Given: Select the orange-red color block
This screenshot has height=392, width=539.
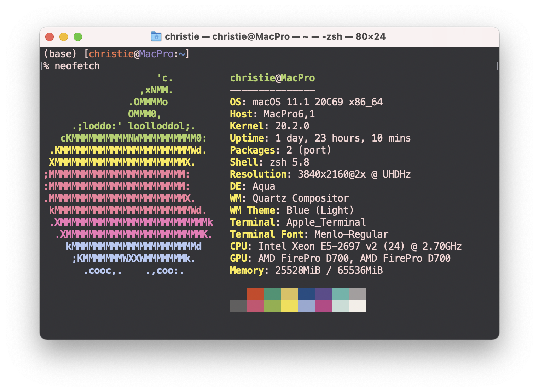Looking at the screenshot, I should point(255,294).
